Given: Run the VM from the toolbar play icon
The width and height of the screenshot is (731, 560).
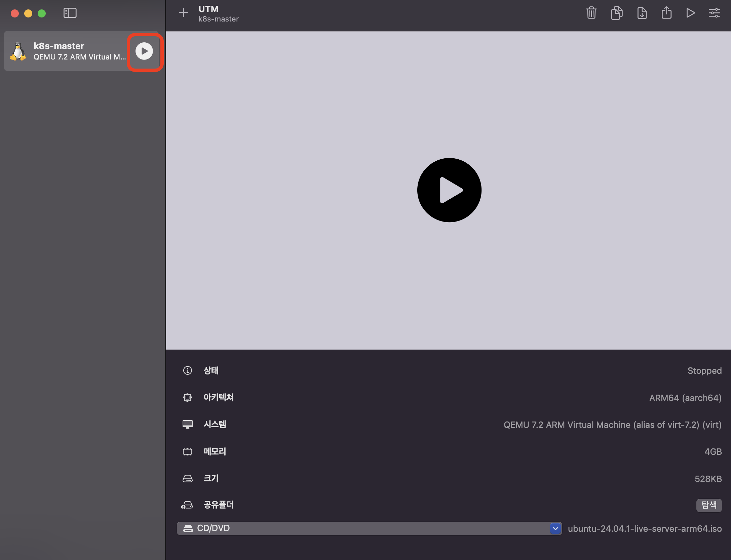Looking at the screenshot, I should coord(690,13).
